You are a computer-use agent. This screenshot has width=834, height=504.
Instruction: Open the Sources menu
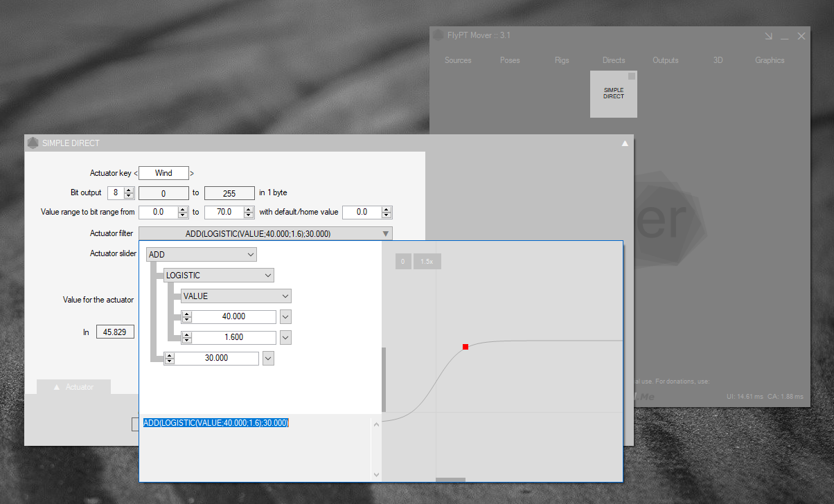[x=458, y=60]
